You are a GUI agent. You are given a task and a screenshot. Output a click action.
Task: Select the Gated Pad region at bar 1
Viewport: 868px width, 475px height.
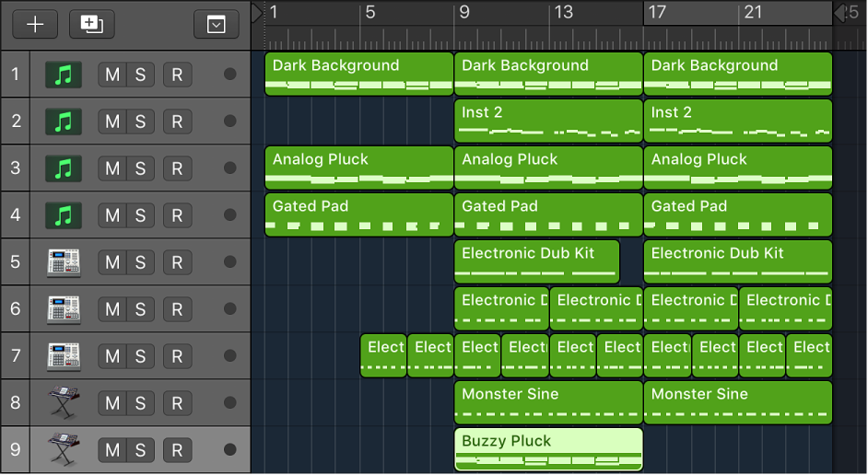tap(359, 215)
